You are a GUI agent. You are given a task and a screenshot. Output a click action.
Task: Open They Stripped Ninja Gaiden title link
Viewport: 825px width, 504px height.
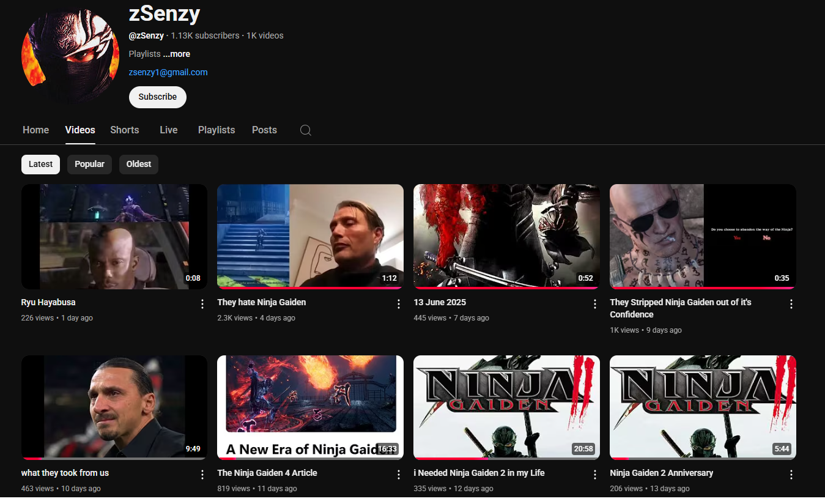click(x=681, y=308)
